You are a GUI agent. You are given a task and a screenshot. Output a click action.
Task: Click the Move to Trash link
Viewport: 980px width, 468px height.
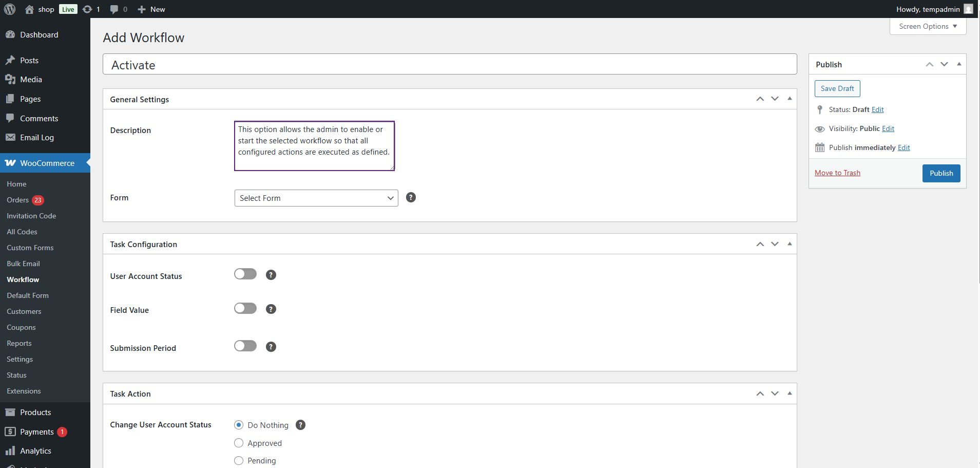(837, 173)
